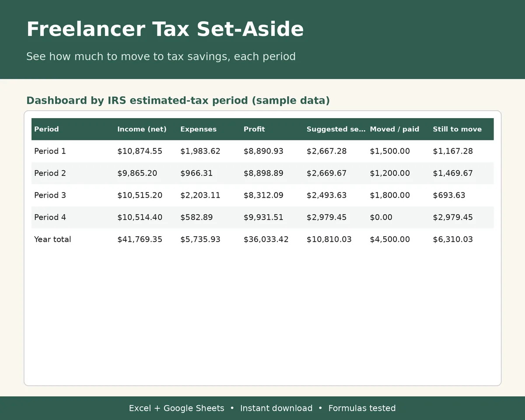525x420 pixels.
Task: Click the Profit column header
Action: click(x=254, y=129)
